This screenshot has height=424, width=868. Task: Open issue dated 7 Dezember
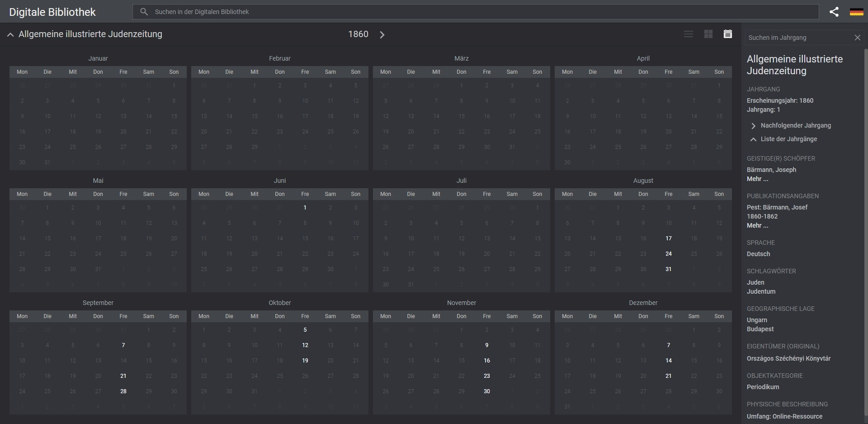(x=669, y=345)
